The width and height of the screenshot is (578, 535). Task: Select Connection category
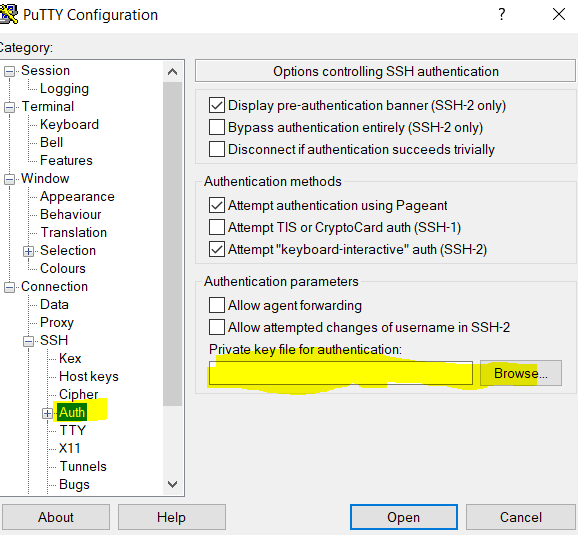54,286
